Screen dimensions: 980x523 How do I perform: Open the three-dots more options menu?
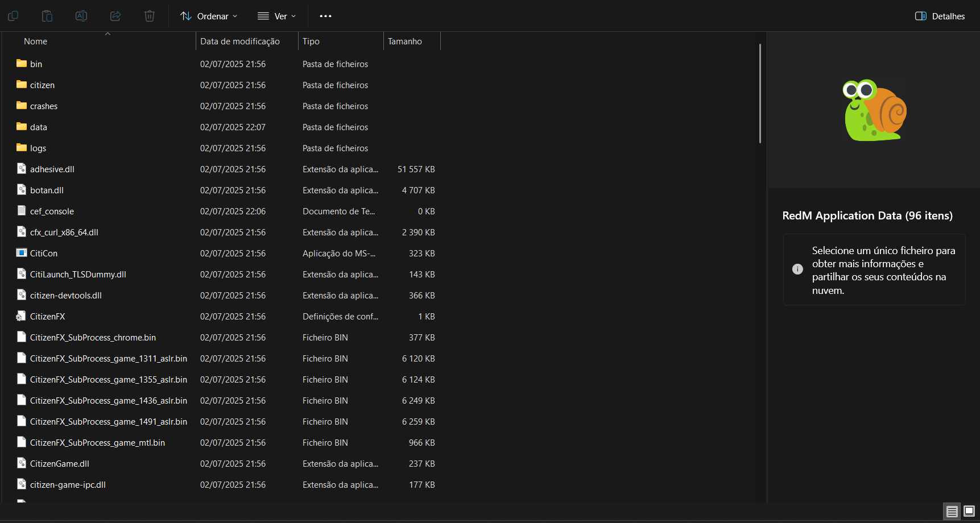(325, 16)
